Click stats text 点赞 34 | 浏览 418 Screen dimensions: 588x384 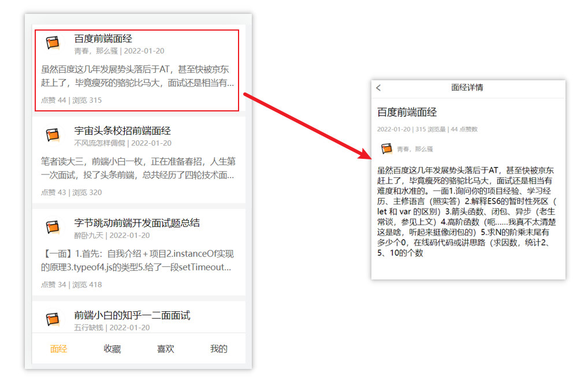coord(71,285)
